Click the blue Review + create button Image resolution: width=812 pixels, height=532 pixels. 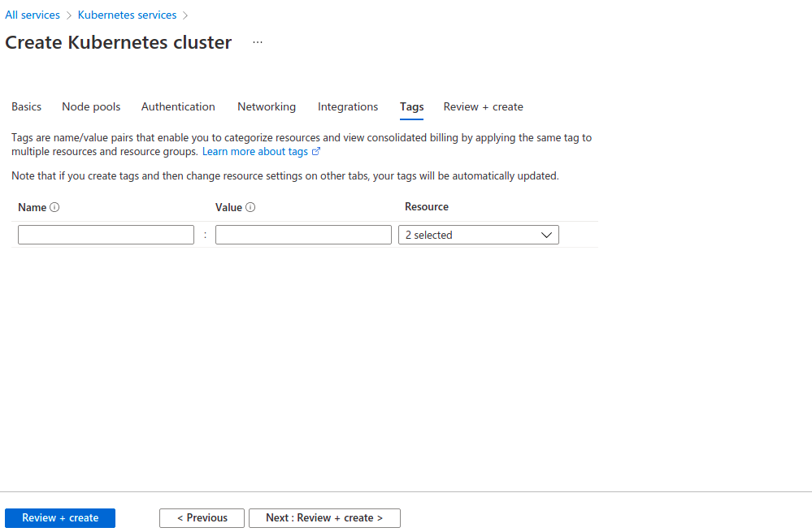pos(60,518)
